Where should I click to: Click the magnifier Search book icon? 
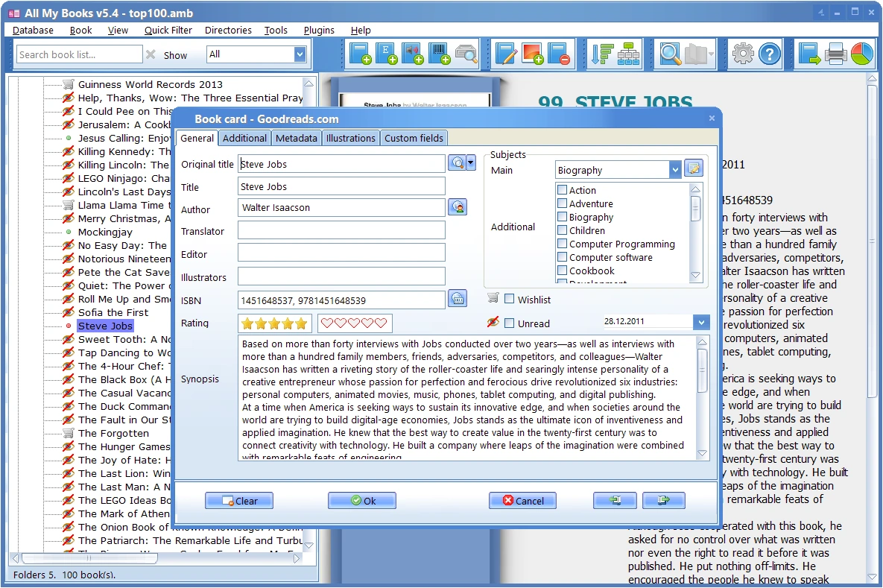coord(670,54)
